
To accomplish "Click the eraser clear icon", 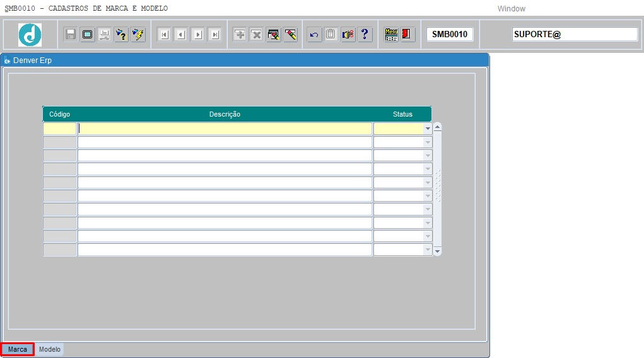I will [x=290, y=35].
